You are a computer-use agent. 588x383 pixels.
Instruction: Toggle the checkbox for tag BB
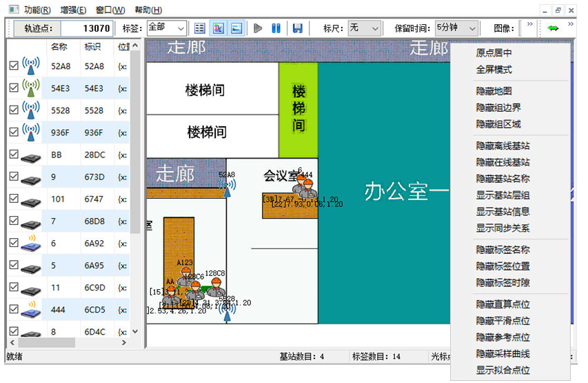(14, 155)
